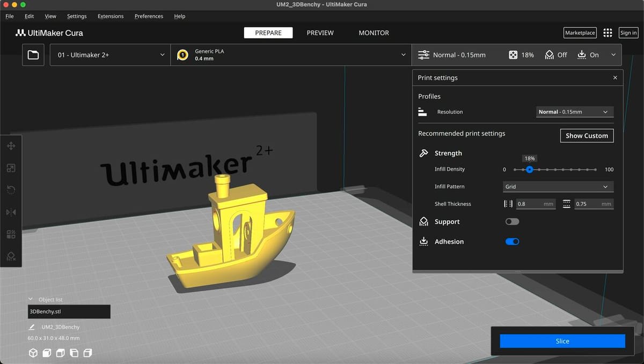
Task: Open the 01 - Ultimaker 2+ printer dropdown
Action: point(110,55)
